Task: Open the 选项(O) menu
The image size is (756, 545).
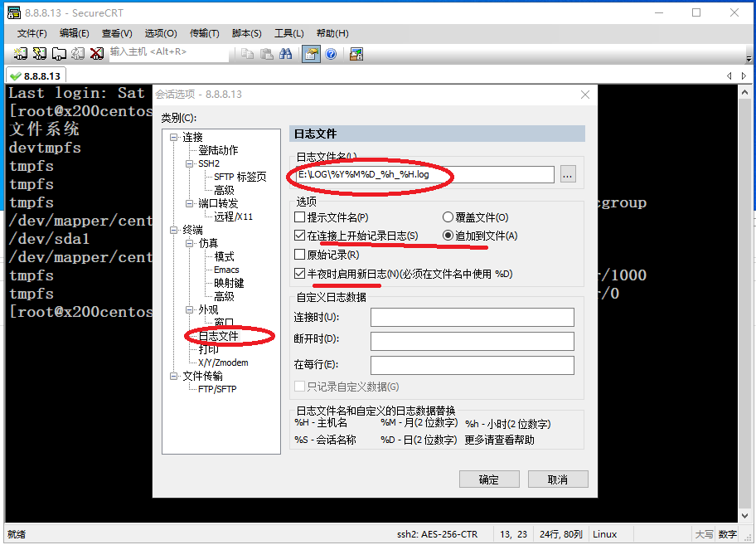Action: 161,33
